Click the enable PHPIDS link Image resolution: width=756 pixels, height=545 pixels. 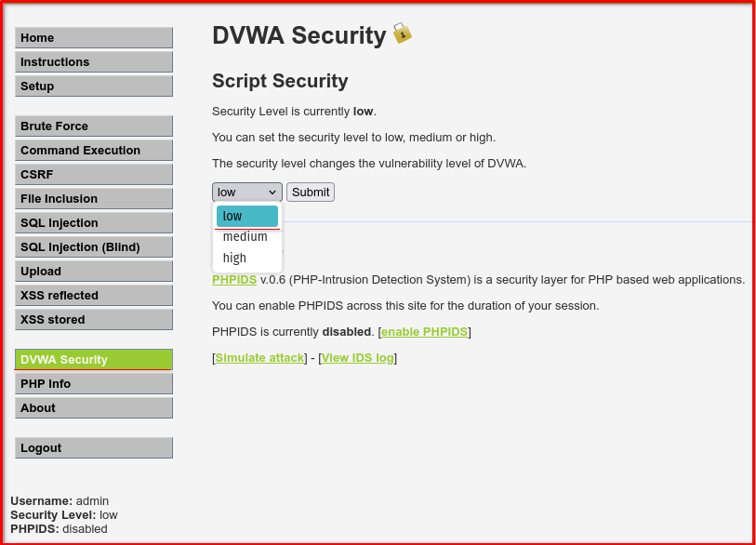tap(424, 332)
